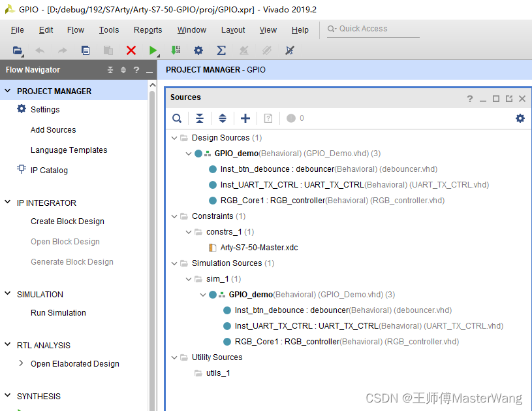Open the Edit menu
This screenshot has width=532, height=411.
pyautogui.click(x=46, y=30)
